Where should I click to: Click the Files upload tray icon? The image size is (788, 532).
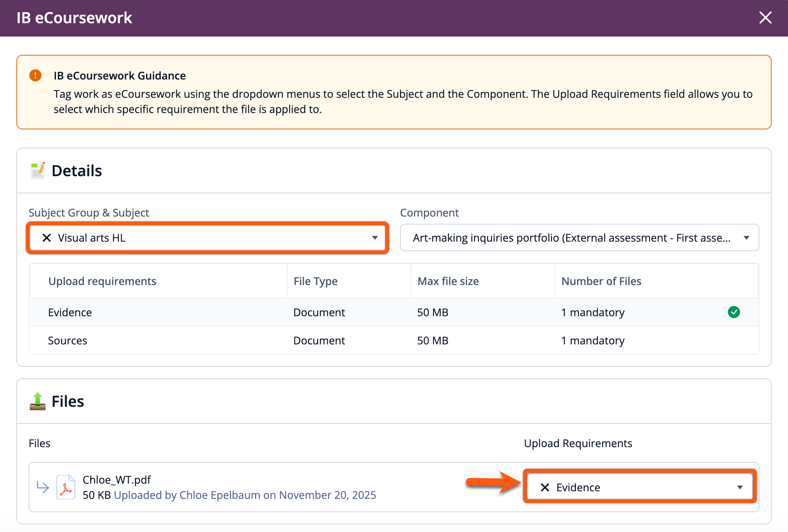coord(37,401)
